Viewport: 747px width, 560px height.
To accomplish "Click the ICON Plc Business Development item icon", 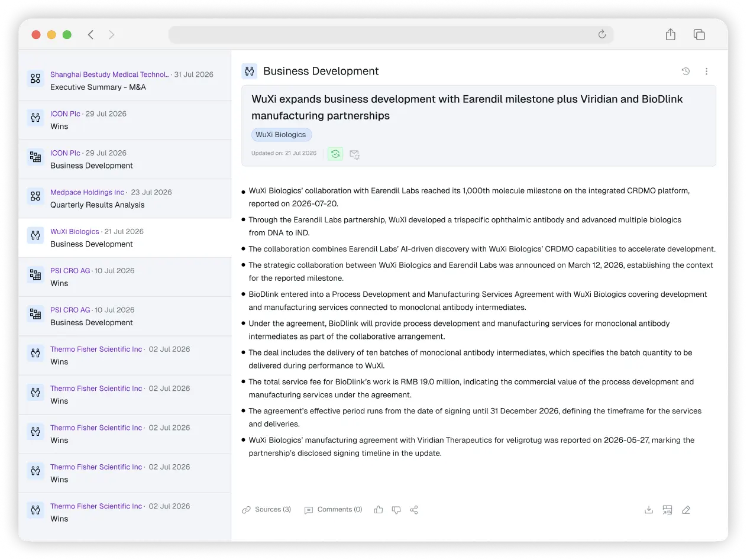I will [x=35, y=157].
